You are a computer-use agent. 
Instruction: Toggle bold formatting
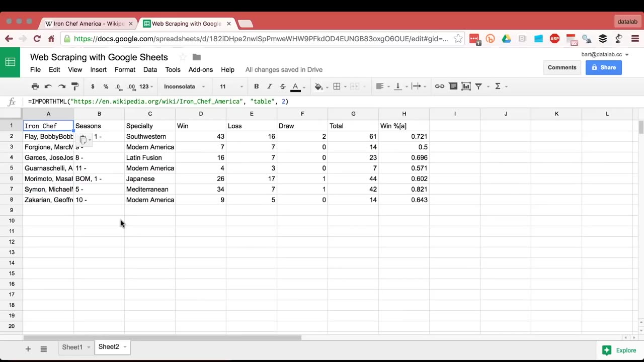pos(256,86)
